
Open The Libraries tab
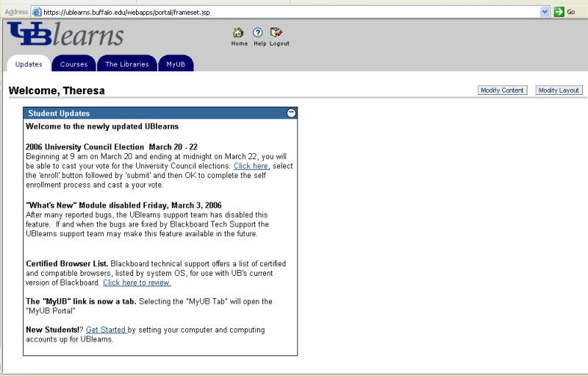tap(126, 64)
